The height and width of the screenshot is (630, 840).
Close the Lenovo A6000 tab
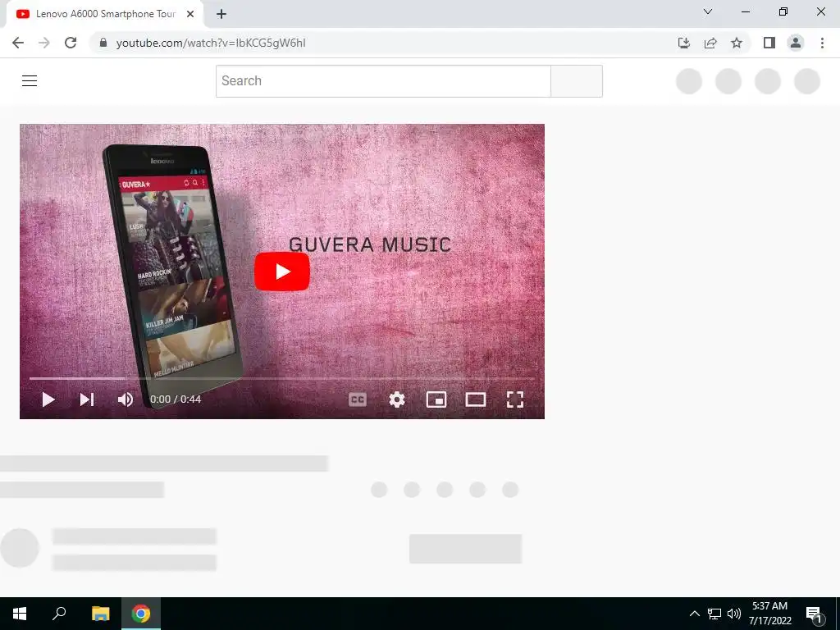click(190, 14)
